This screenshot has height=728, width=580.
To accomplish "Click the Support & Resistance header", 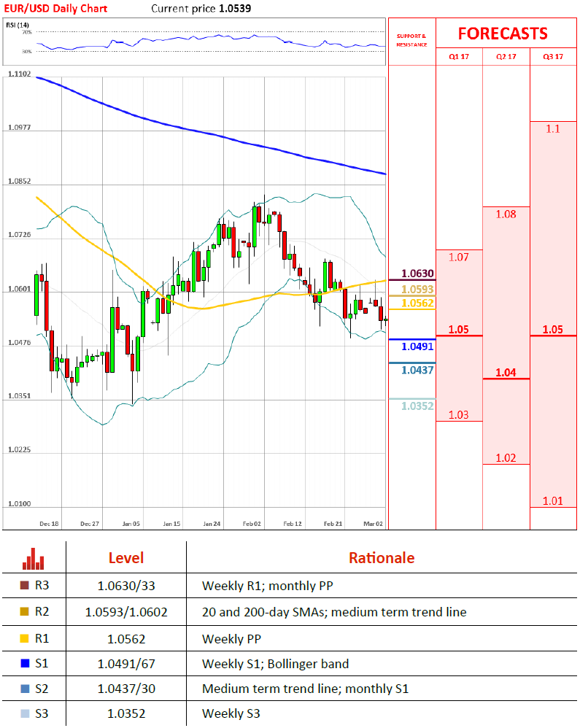I will tap(412, 40).
